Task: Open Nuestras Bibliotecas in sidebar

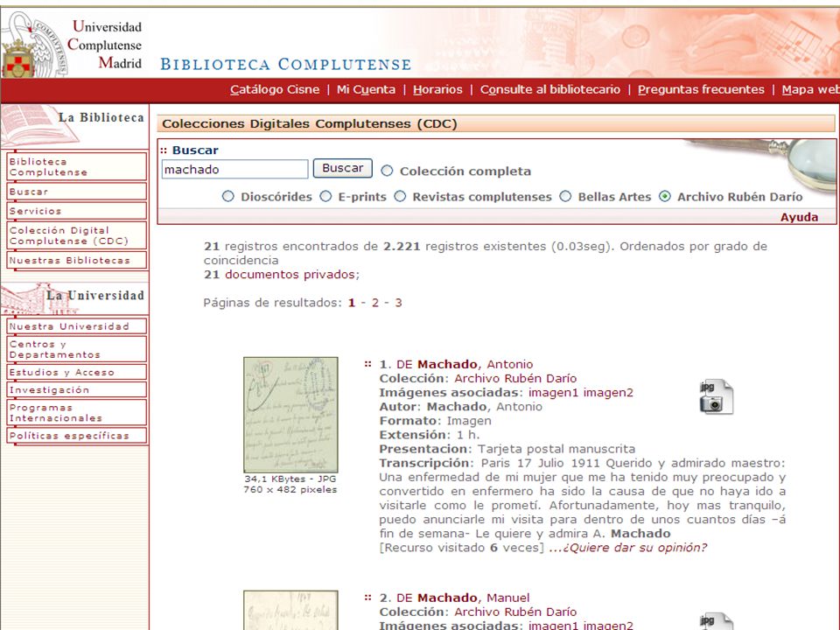Action: point(77,260)
